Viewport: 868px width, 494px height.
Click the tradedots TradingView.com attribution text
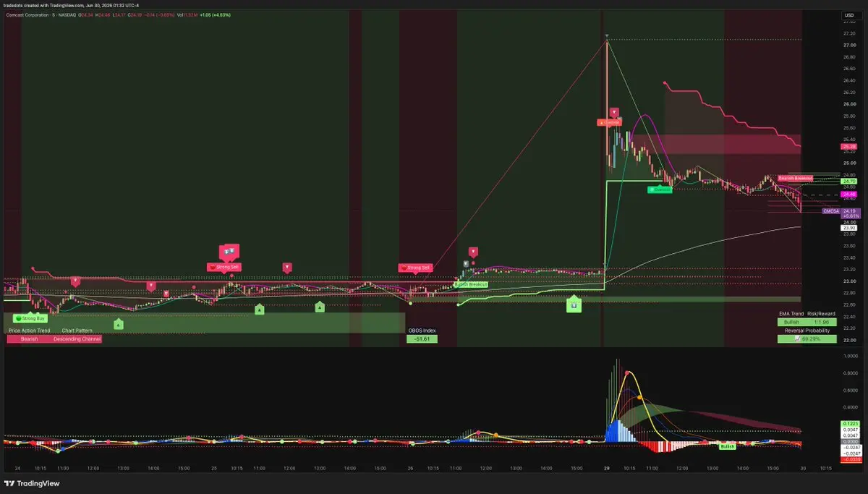click(71, 5)
